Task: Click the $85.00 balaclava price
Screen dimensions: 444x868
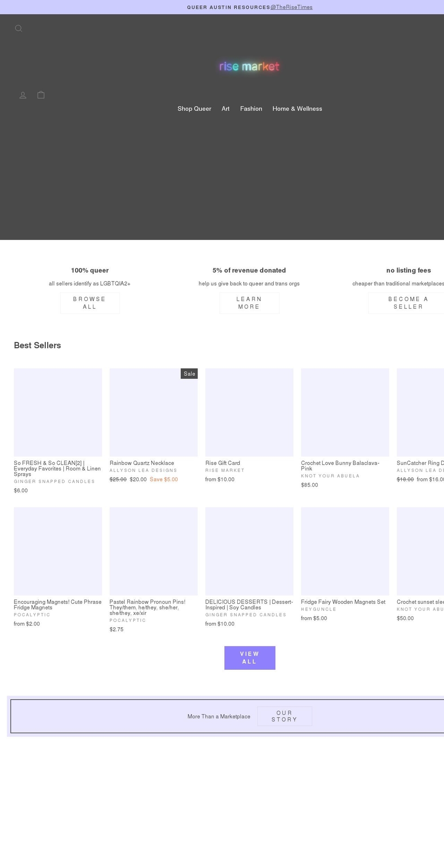Action: click(x=309, y=485)
